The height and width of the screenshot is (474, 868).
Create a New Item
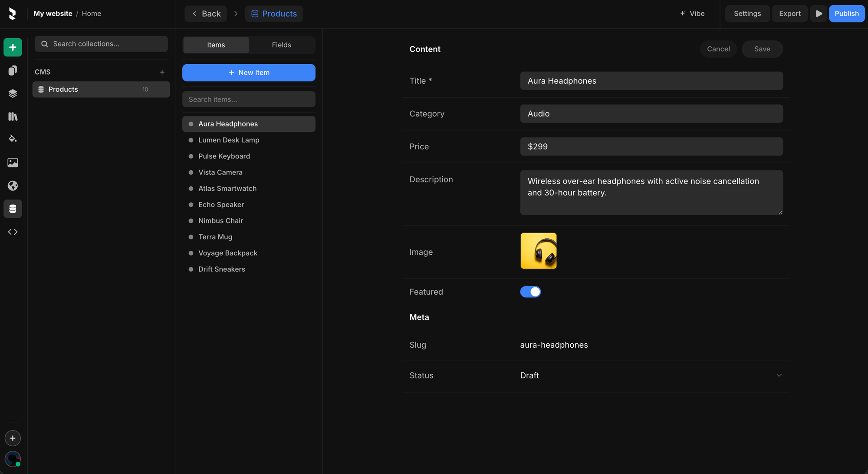pyautogui.click(x=249, y=72)
